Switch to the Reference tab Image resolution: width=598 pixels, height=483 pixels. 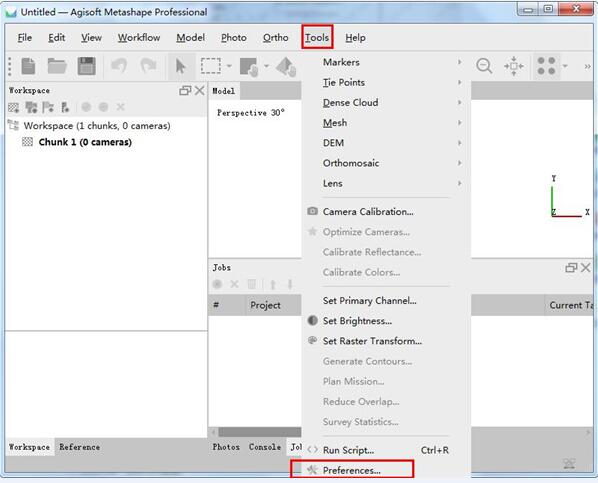coord(79,447)
